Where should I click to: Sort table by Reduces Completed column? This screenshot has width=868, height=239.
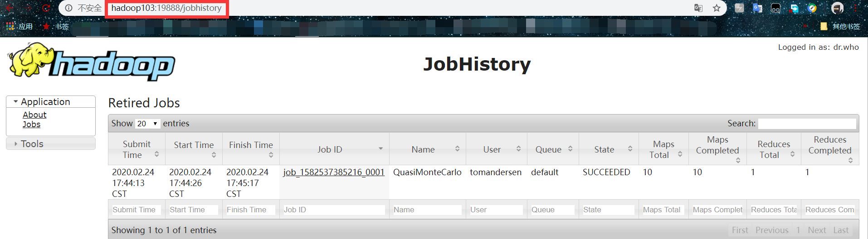point(830,149)
